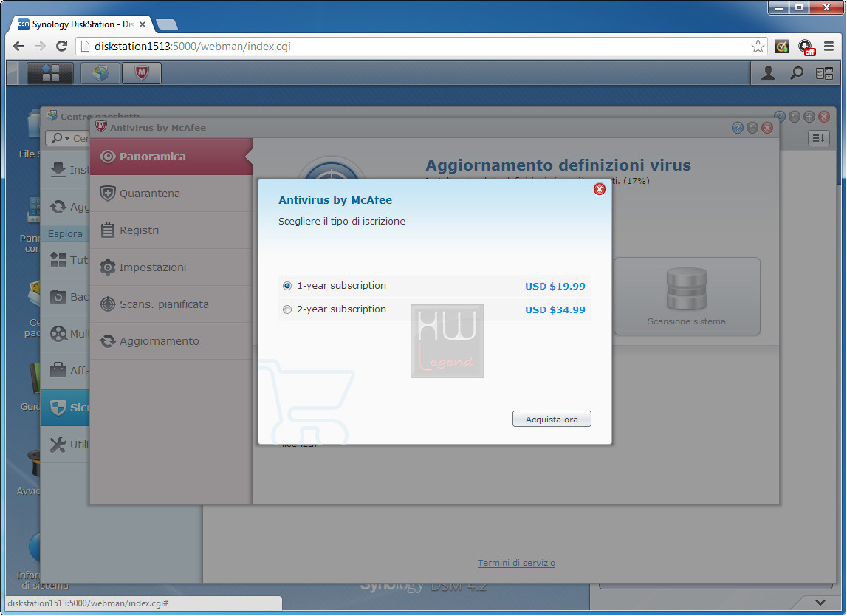Click the Centro pacchetti search field
The height and width of the screenshot is (616, 847).
pos(68,138)
